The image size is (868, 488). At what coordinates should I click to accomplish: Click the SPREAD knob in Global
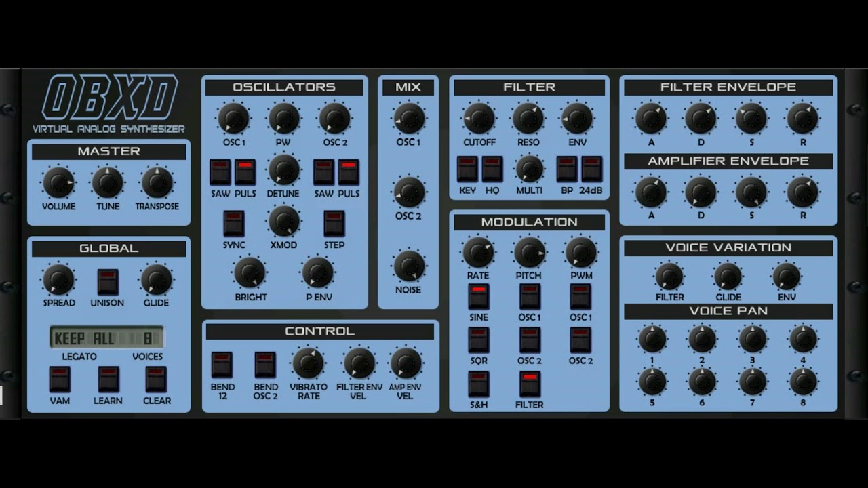tap(58, 280)
